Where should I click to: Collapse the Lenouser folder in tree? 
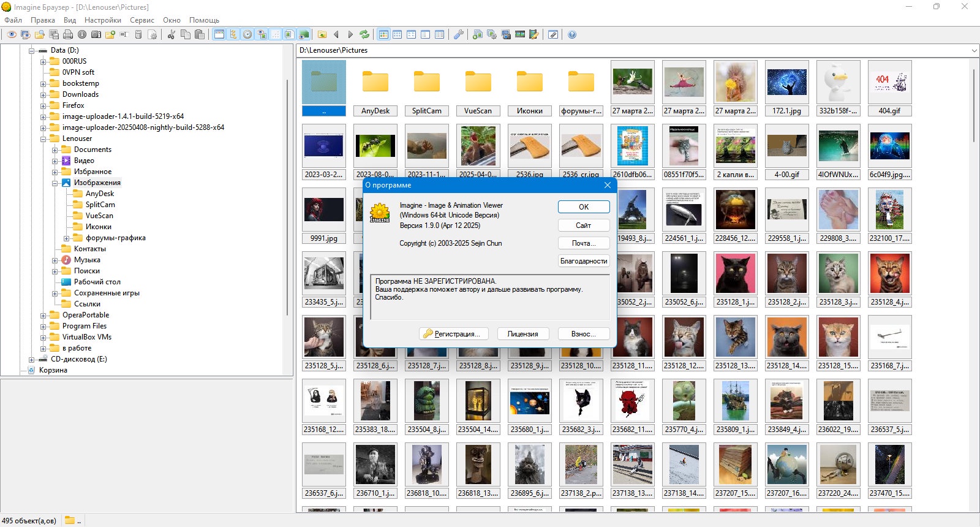(43, 139)
